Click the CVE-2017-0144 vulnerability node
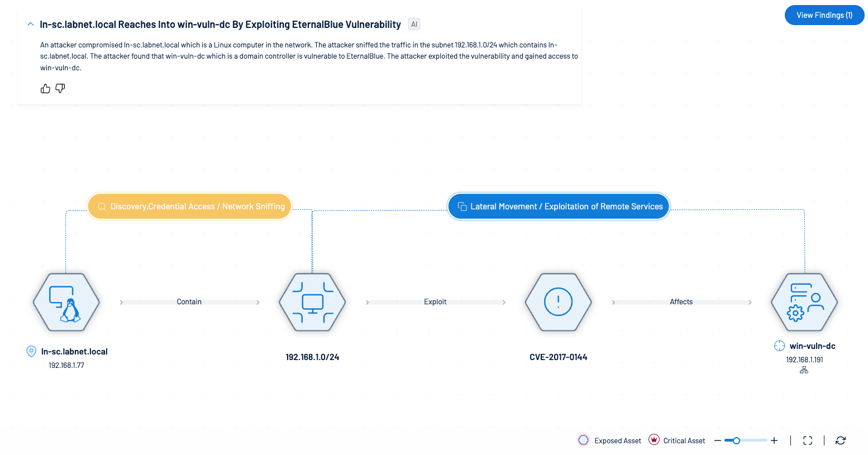This screenshot has width=868, height=455. (x=559, y=302)
